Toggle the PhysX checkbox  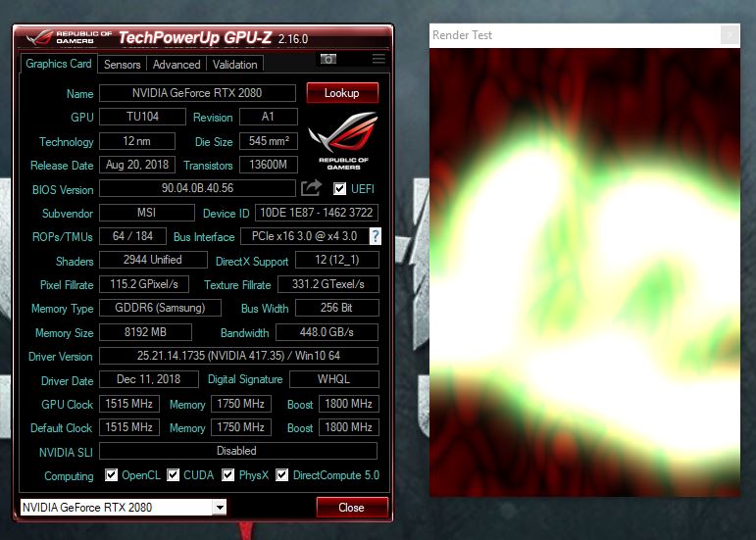pyautogui.click(x=228, y=475)
